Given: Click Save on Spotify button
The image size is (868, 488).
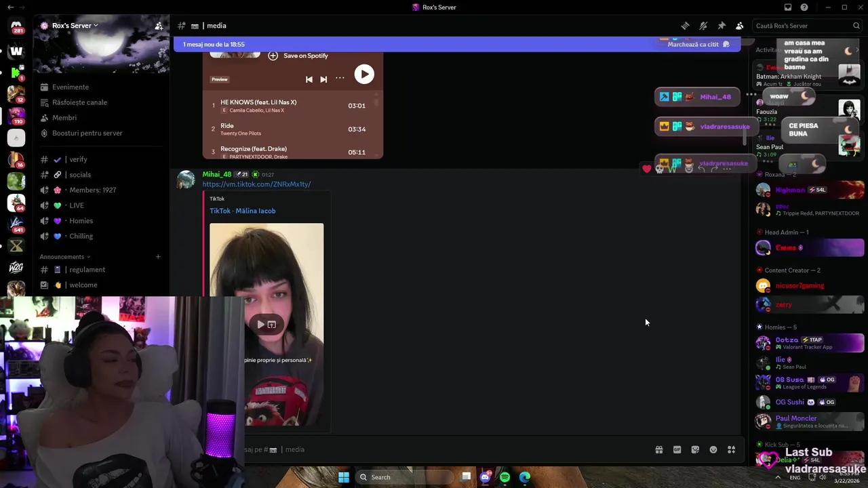Looking at the screenshot, I should (298, 56).
